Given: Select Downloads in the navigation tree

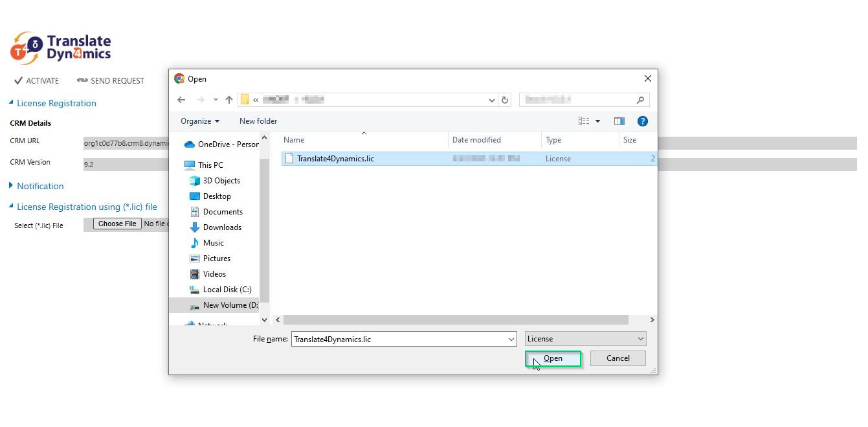Looking at the screenshot, I should (222, 227).
